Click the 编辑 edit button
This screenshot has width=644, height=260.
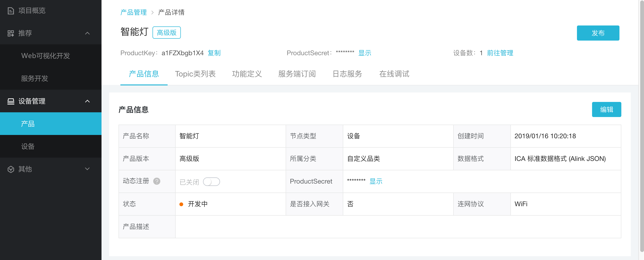606,109
